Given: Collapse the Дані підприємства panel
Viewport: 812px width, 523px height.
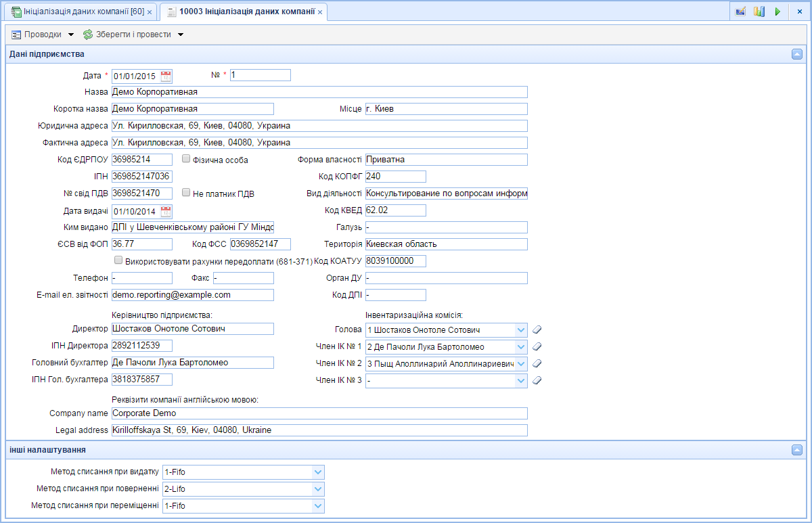Looking at the screenshot, I should (797, 54).
